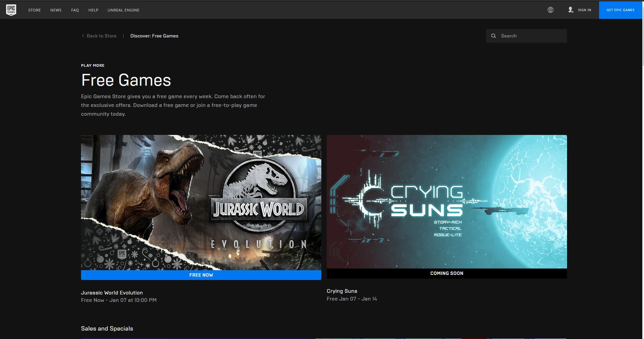Click 'Free Jan 07 - Jan 14' text
Image resolution: width=644 pixels, height=339 pixels.
click(352, 299)
